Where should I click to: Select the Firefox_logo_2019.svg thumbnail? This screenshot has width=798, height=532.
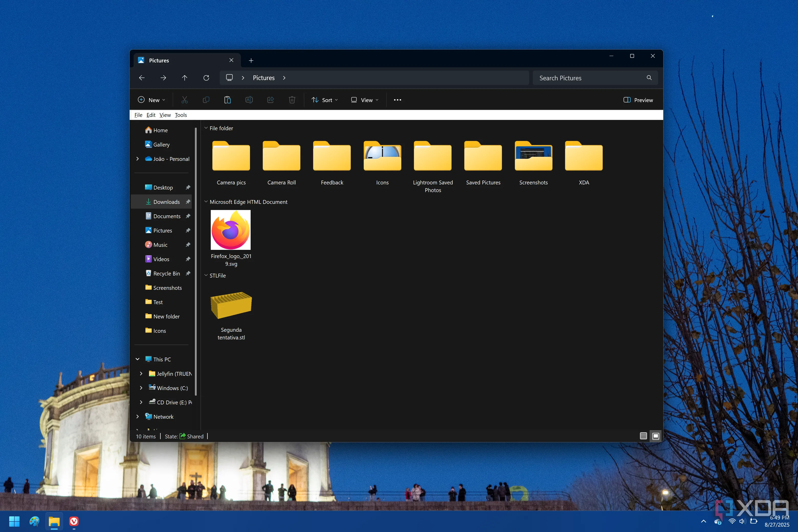click(231, 230)
